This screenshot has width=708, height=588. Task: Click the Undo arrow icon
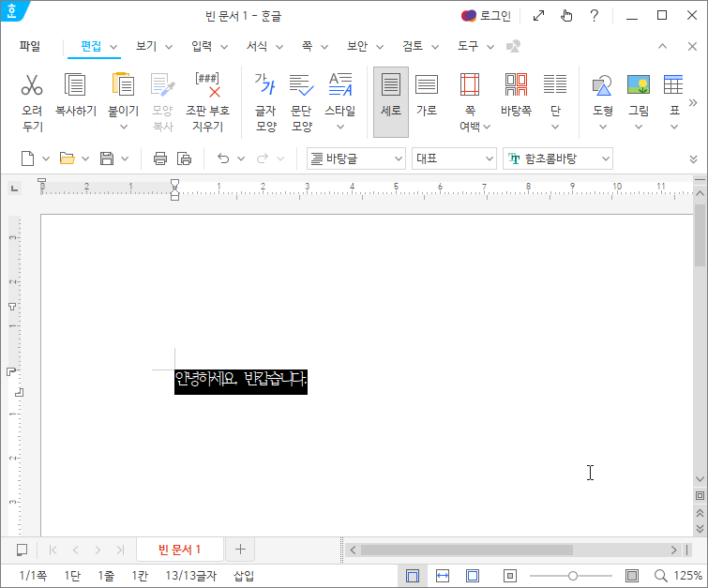click(223, 158)
